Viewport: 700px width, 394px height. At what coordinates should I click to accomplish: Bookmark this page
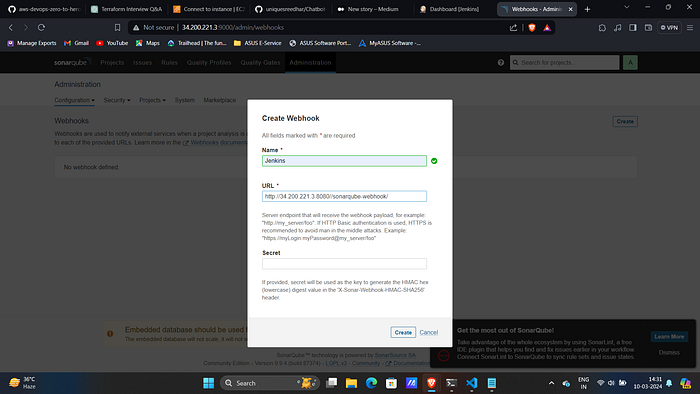(117, 28)
